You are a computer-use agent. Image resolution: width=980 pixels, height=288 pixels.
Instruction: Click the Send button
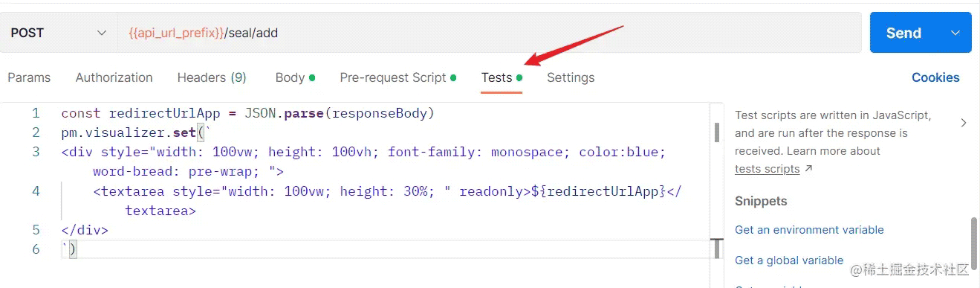(903, 33)
